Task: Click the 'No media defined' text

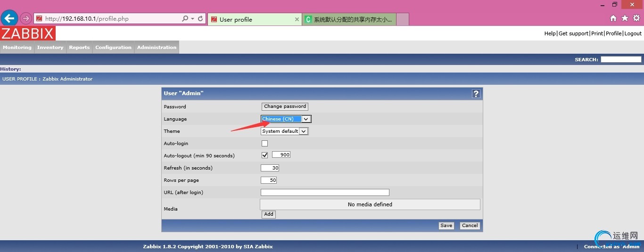Action: [x=370, y=204]
